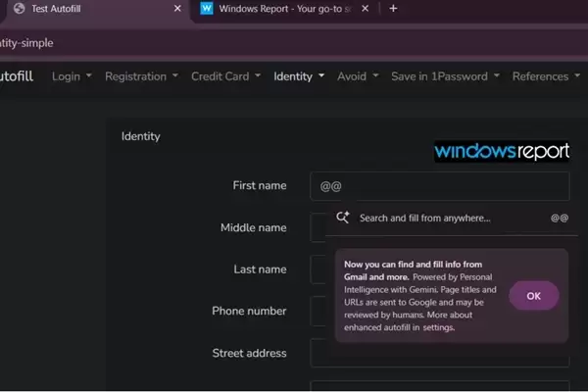Open the Identity navigation dropdown
The height and width of the screenshot is (392, 588).
pos(299,76)
